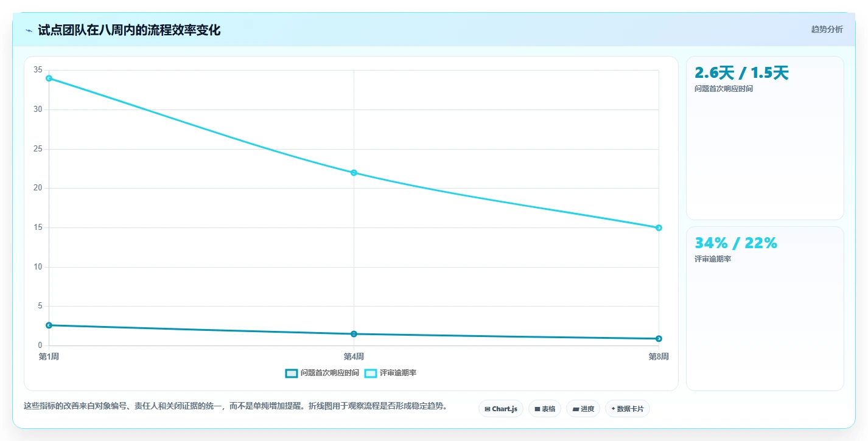Screen dimensions: 868x441
Task: Click the 表格 tag chip
Action: pyautogui.click(x=544, y=409)
